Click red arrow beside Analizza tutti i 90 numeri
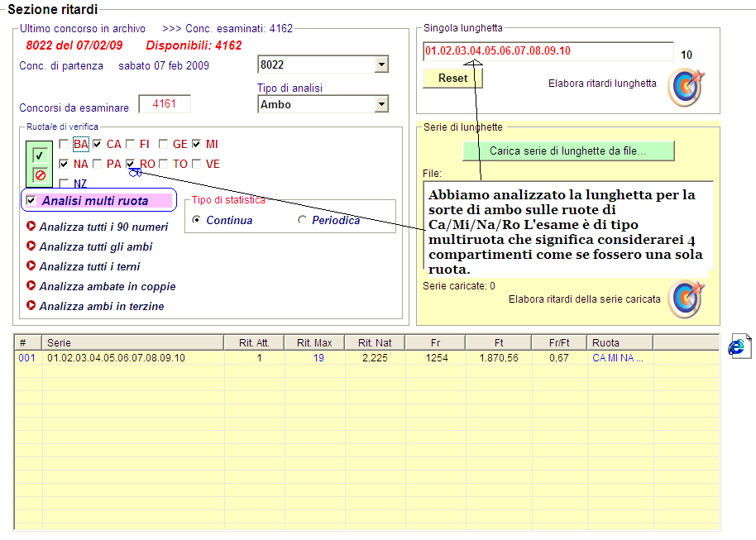The width and height of the screenshot is (756, 540). point(31,227)
